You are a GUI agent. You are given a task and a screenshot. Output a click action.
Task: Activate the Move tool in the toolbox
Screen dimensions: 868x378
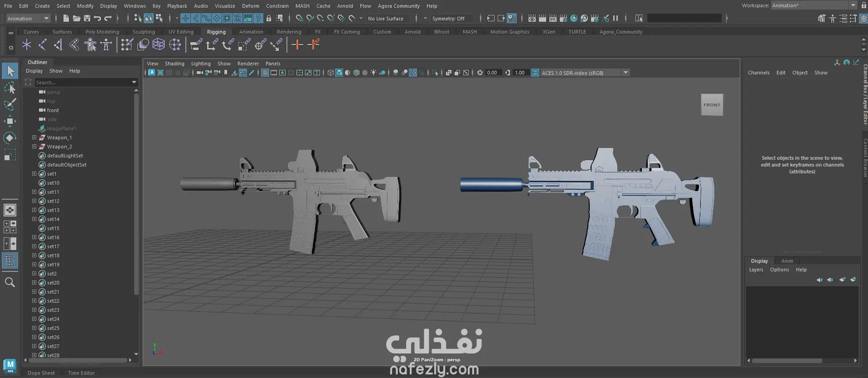[10, 121]
